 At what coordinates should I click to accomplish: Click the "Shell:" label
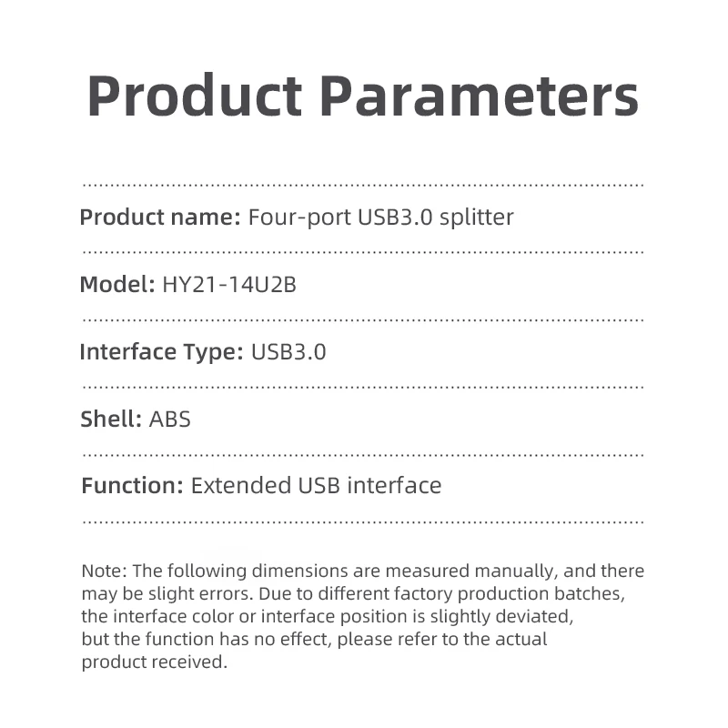[111, 420]
